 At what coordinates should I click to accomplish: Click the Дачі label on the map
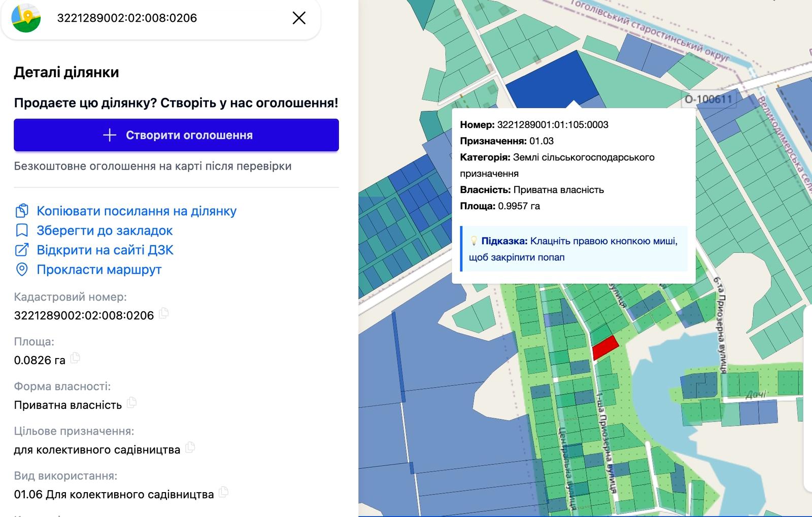(756, 395)
